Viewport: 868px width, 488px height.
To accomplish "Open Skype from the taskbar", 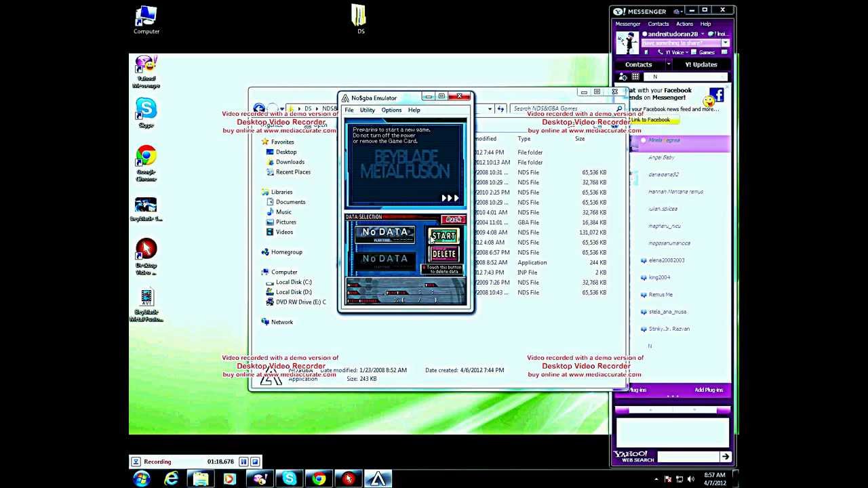I will tap(290, 479).
